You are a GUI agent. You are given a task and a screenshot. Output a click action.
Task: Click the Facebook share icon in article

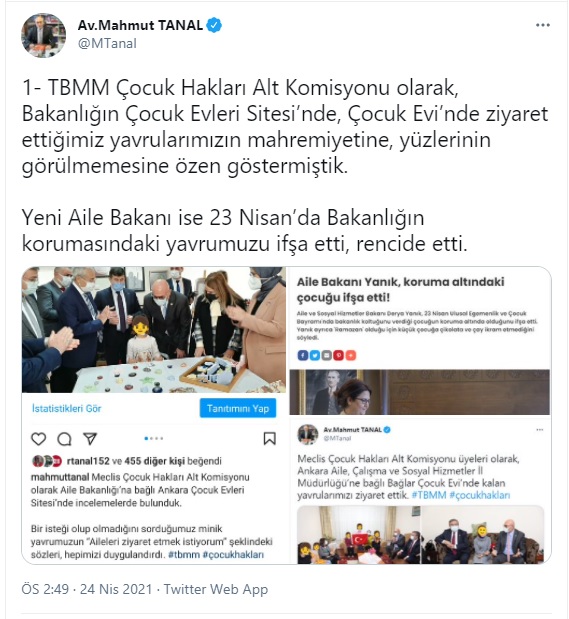[x=302, y=355]
